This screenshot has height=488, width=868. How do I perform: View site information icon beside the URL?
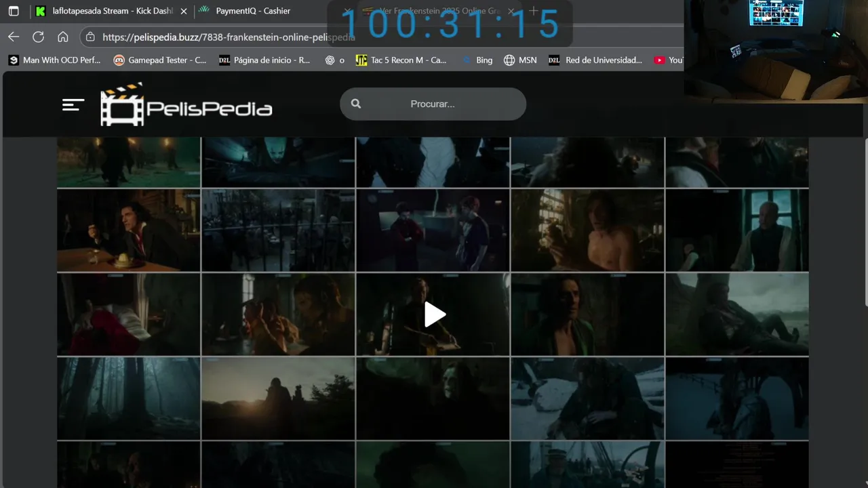(90, 37)
